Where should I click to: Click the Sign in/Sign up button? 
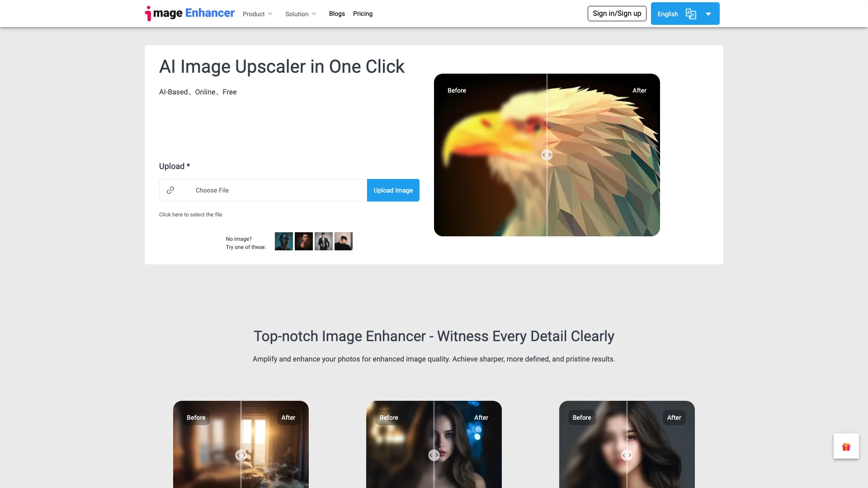617,13
